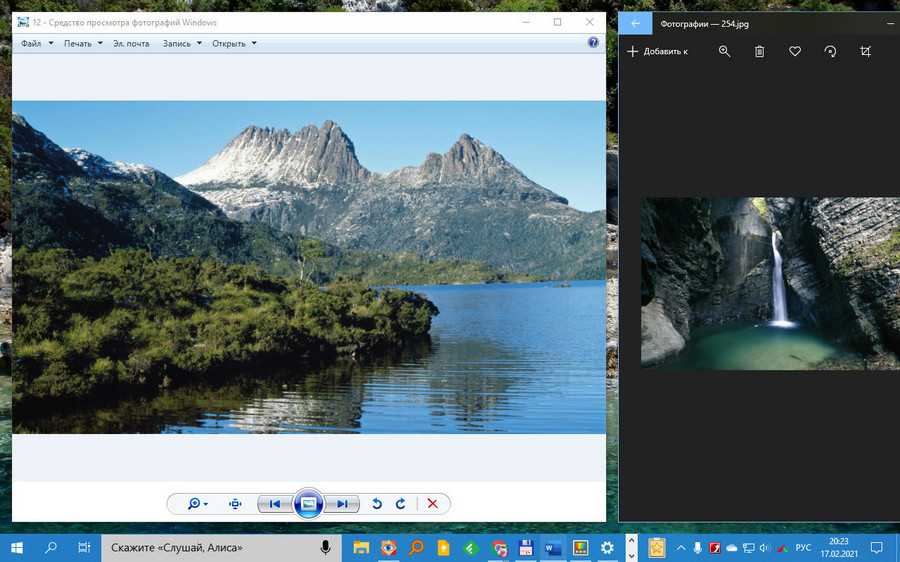The image size is (900, 562).
Task: Zoom in with the Photos magnifier icon
Action: 725,51
